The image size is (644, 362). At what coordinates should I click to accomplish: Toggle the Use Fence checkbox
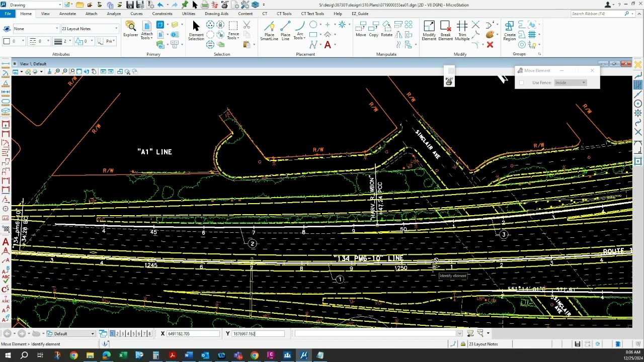click(x=521, y=82)
